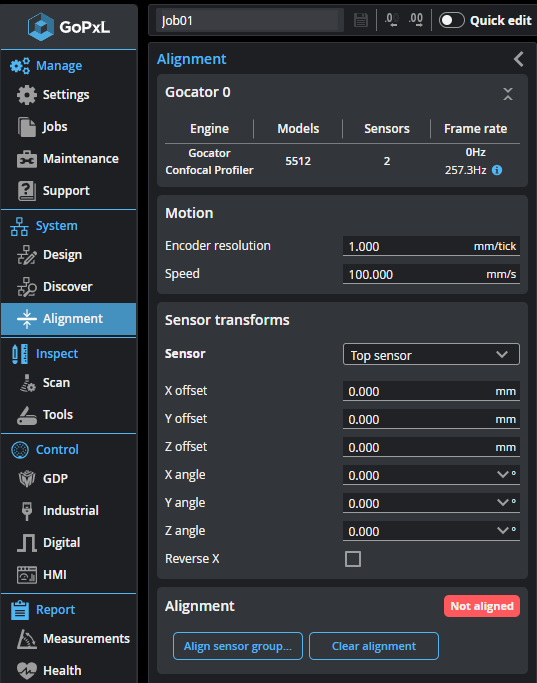Collapse the Alignment panel with chevron
The image size is (537, 683).
(518, 59)
